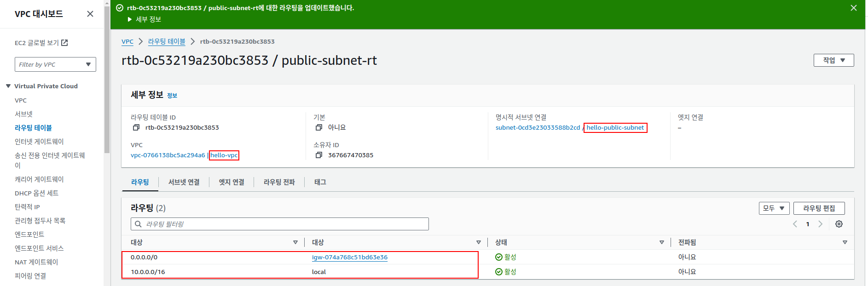Open 엔드포인트 in the sidebar
The height and width of the screenshot is (286, 868).
point(29,235)
